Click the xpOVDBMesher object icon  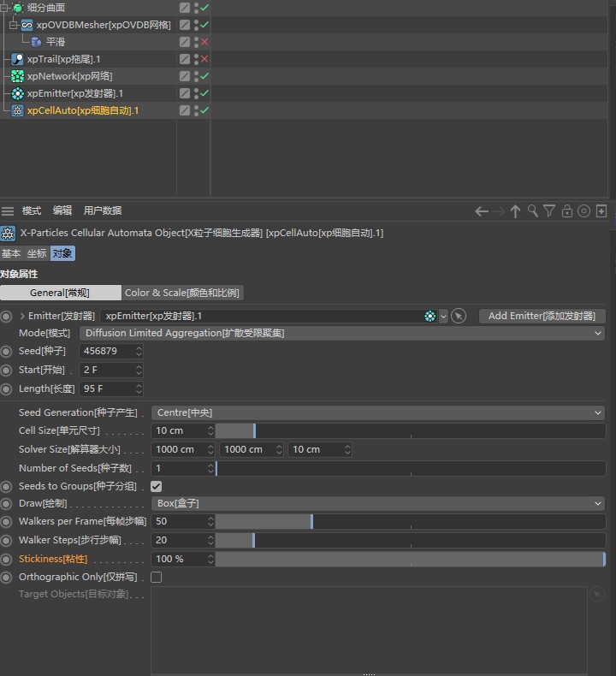click(x=27, y=25)
